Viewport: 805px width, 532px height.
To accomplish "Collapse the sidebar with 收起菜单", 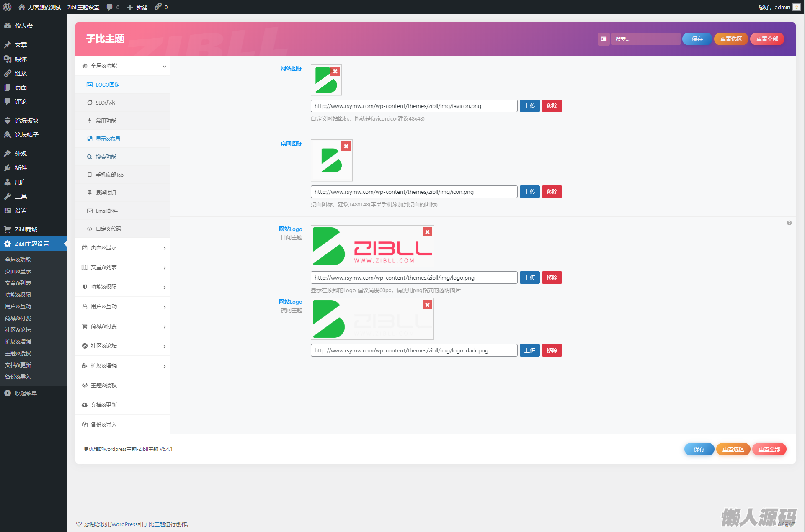I will pos(25,393).
